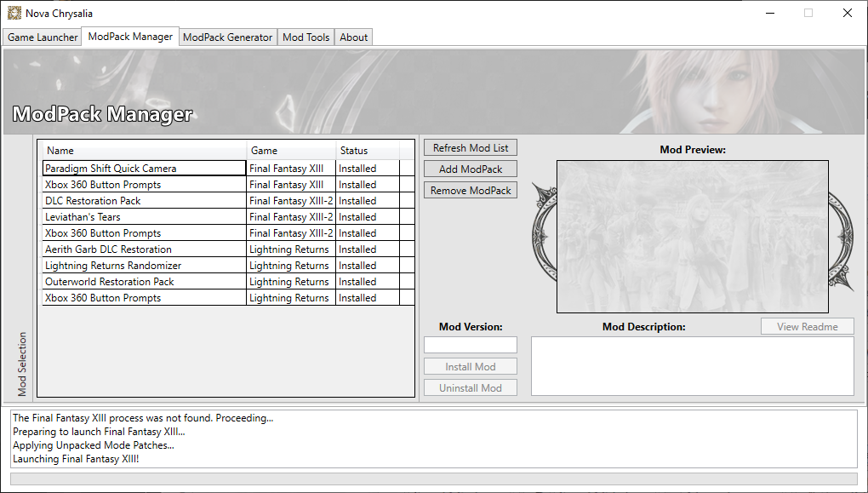Go to the About tab

coord(354,37)
